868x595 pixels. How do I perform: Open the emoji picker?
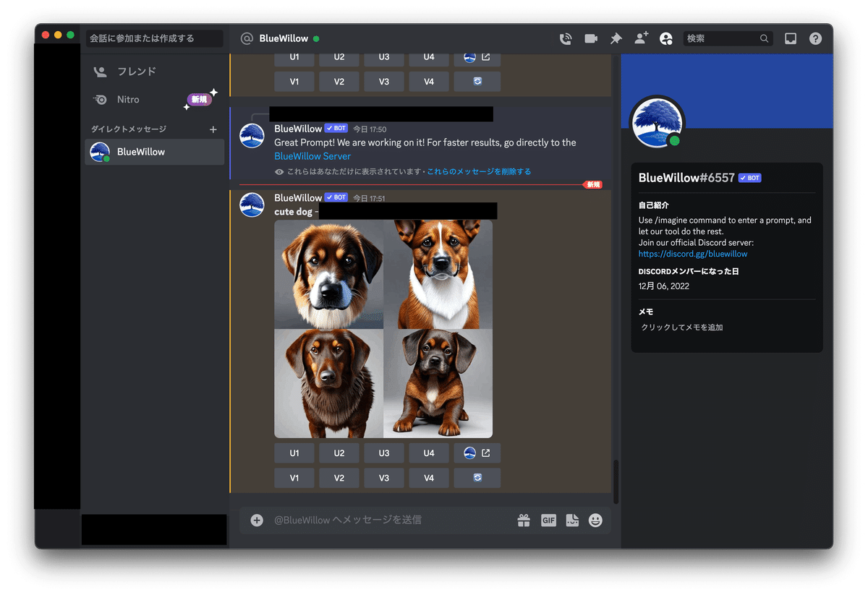tap(595, 520)
